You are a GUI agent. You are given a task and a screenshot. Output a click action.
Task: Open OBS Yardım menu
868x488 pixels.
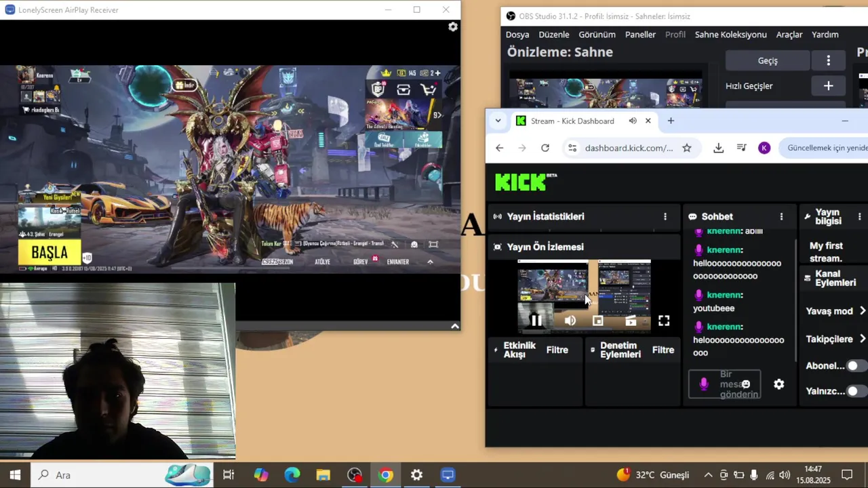point(825,35)
